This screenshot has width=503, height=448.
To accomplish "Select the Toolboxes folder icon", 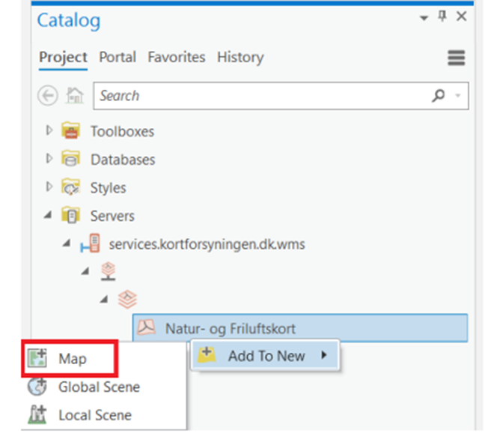I will [x=71, y=130].
